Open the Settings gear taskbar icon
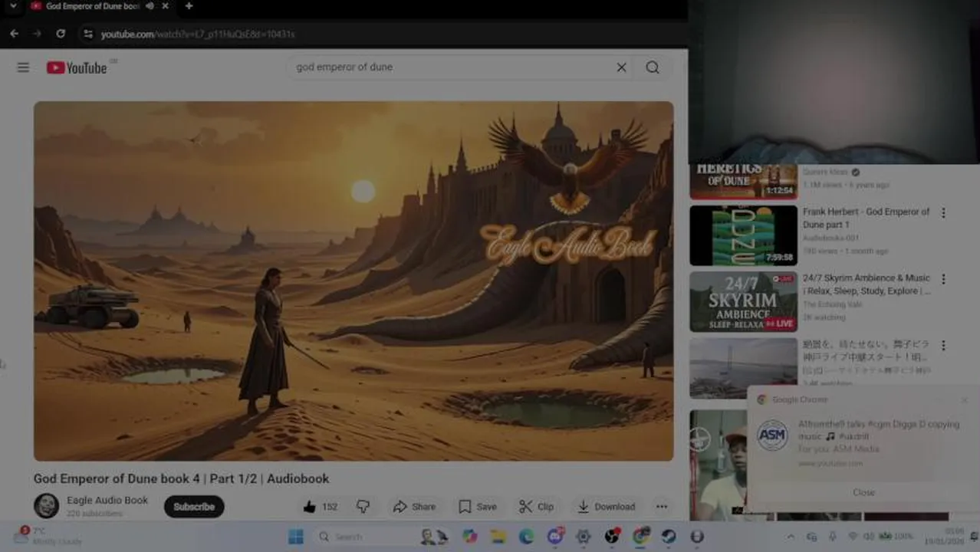The height and width of the screenshot is (552, 980). (584, 537)
